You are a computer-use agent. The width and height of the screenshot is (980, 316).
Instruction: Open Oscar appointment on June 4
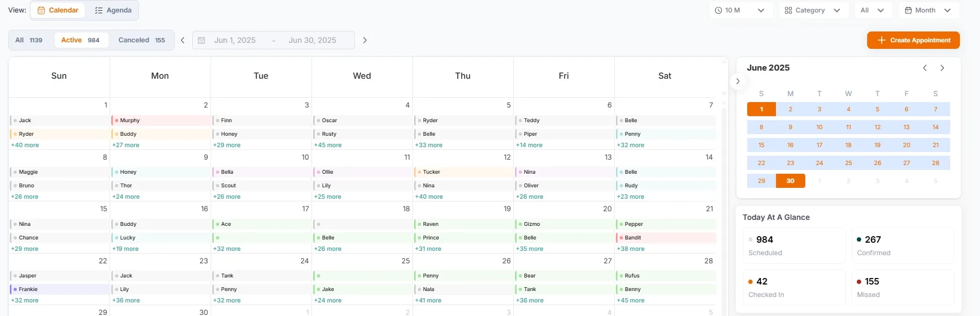[362, 121]
